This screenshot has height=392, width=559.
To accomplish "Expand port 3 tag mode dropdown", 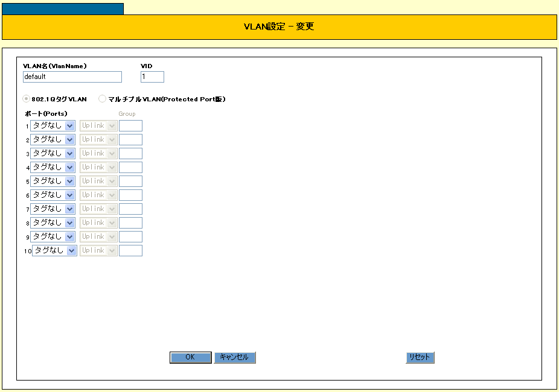I will tap(53, 153).
